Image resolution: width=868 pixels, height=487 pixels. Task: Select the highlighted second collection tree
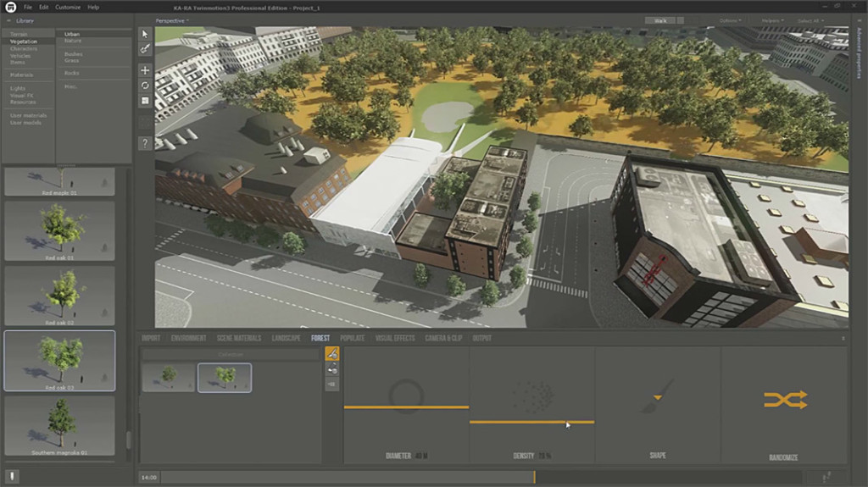click(225, 378)
